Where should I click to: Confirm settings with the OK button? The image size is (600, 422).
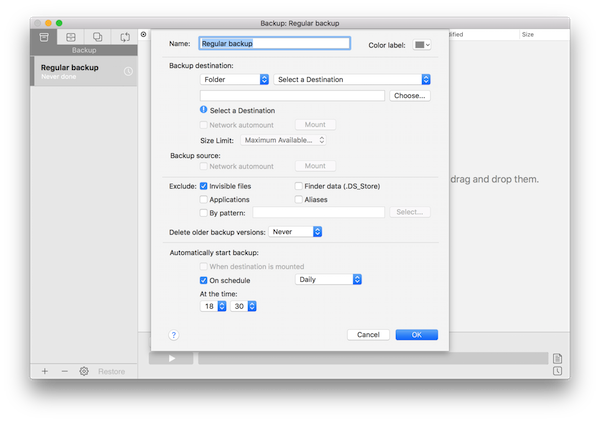pos(417,335)
